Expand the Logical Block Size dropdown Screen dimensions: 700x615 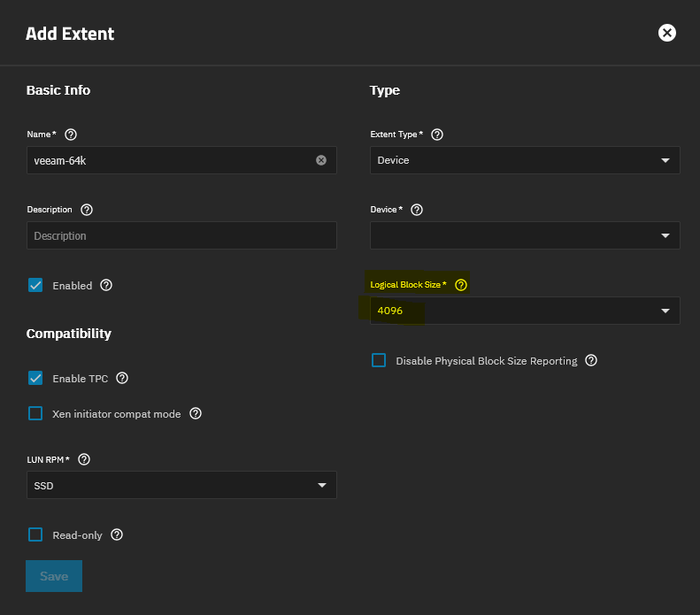coord(525,311)
